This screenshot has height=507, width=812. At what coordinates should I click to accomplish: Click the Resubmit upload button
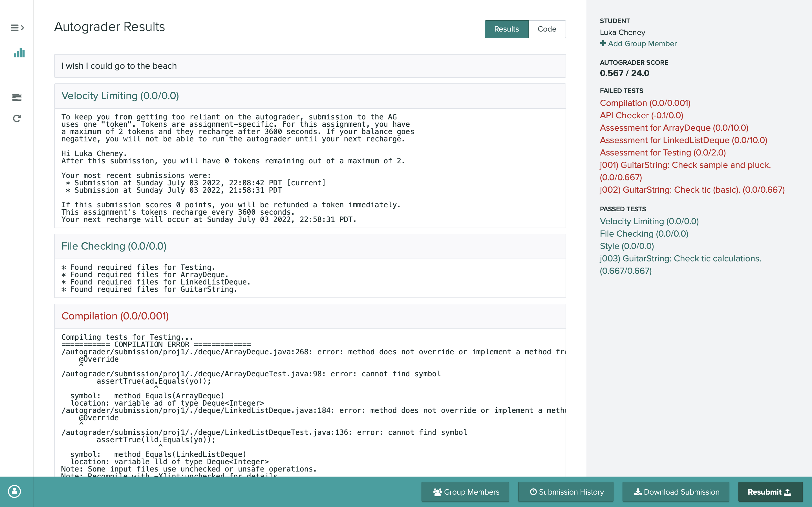770,492
